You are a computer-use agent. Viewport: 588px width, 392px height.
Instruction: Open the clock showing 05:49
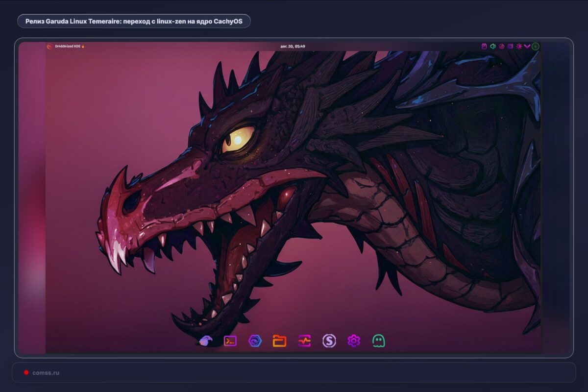tap(293, 46)
